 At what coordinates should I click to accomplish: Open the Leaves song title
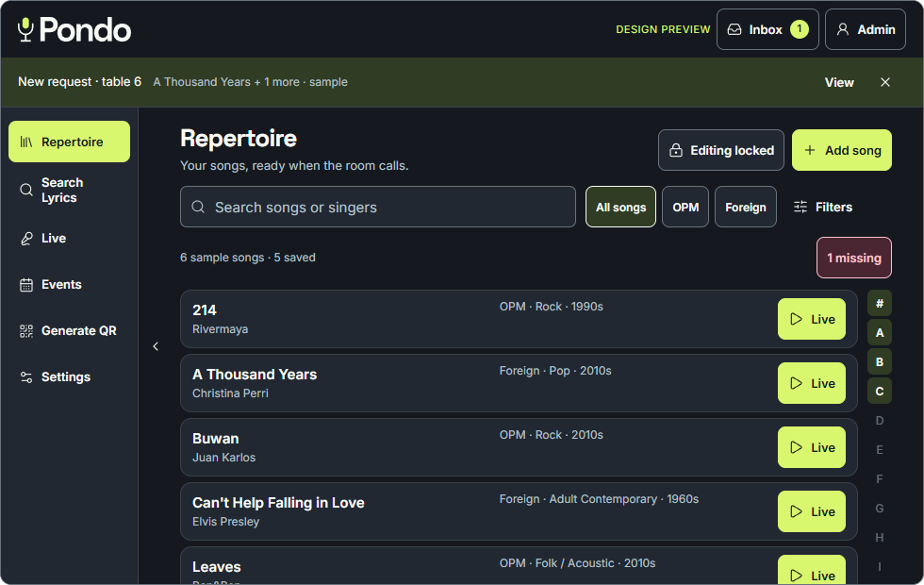(x=216, y=567)
